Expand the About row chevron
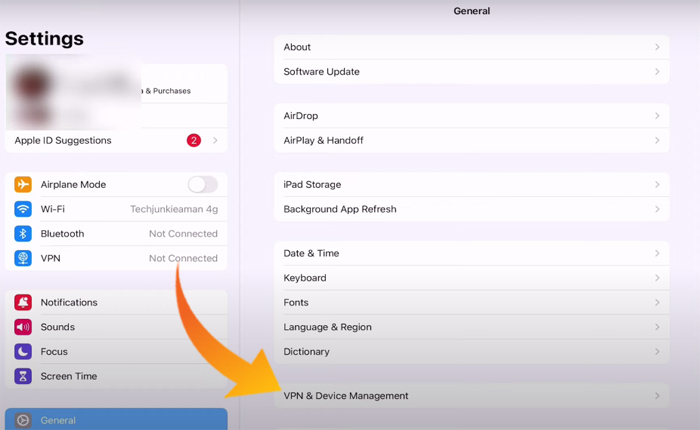Screen dimensions: 700x430 [657, 47]
